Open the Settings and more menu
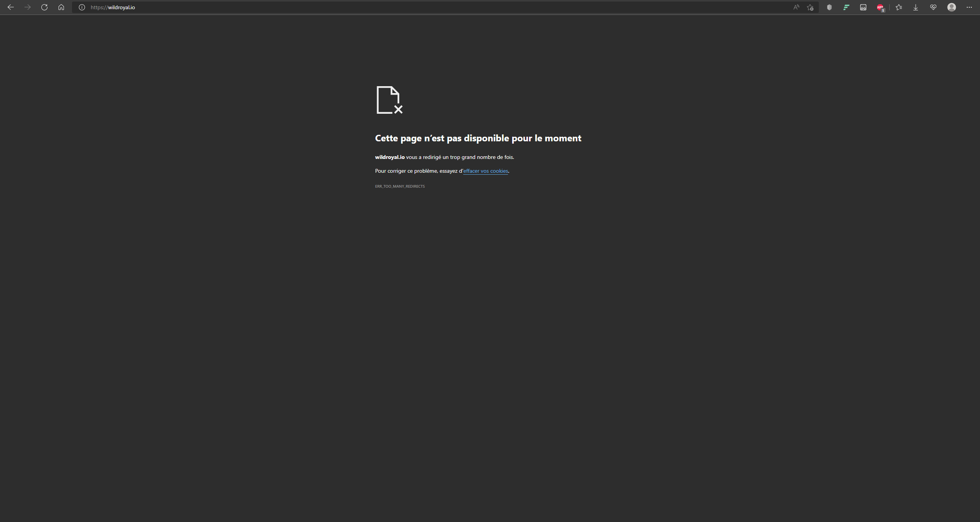This screenshot has width=980, height=522. click(x=969, y=7)
